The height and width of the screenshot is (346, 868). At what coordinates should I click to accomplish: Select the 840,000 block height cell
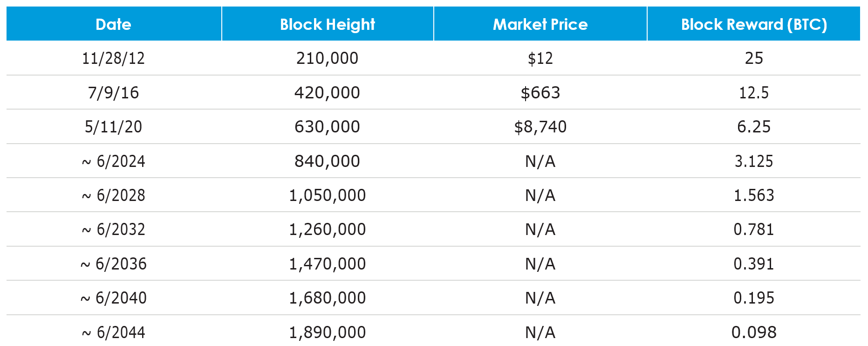coord(327,161)
